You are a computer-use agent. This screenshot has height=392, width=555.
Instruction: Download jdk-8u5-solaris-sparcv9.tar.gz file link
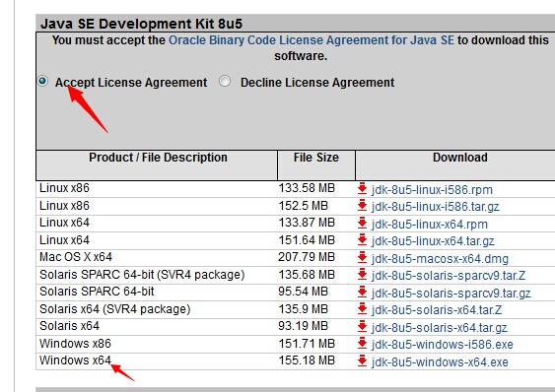pyautogui.click(x=451, y=293)
